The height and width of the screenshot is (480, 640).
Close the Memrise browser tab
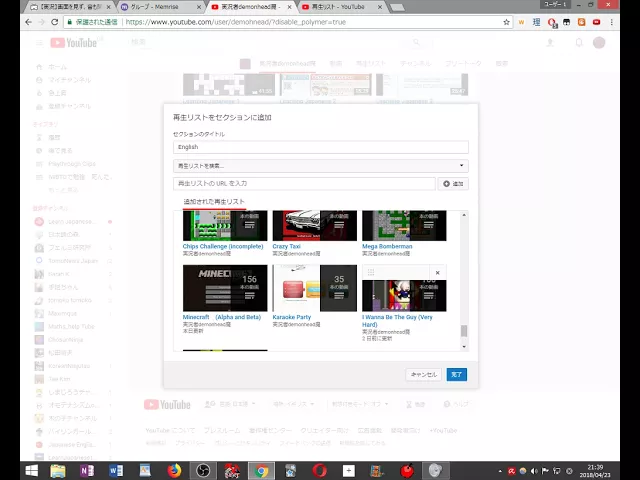(199, 7)
